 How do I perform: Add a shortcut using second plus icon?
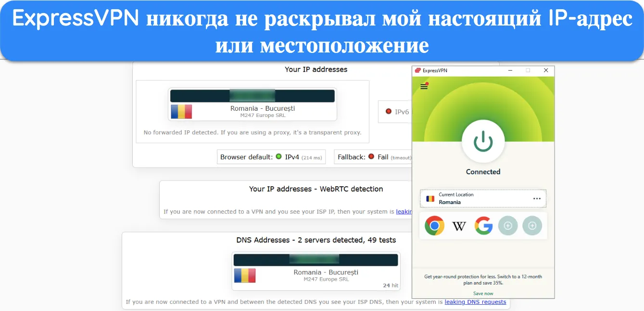coord(532,225)
